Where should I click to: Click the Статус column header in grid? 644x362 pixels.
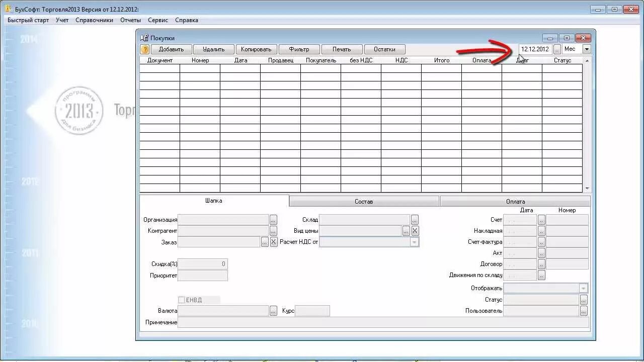click(x=562, y=60)
